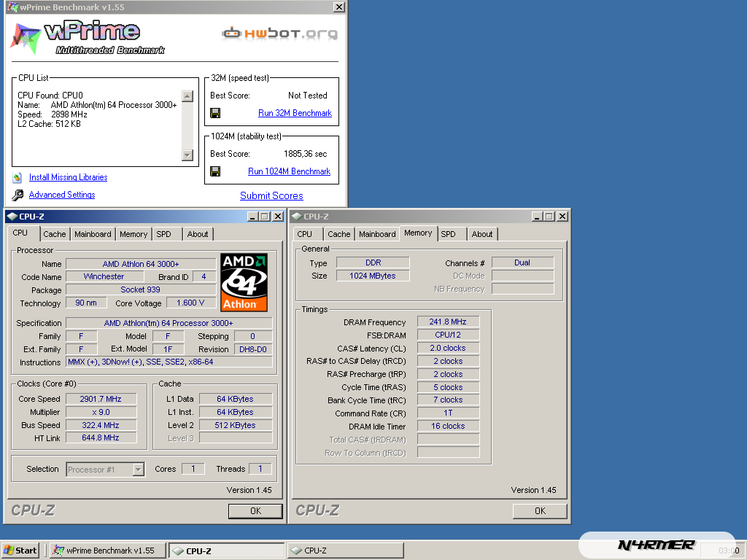This screenshot has height=560, width=747.
Task: Run the 1024M Benchmark
Action: pyautogui.click(x=289, y=171)
